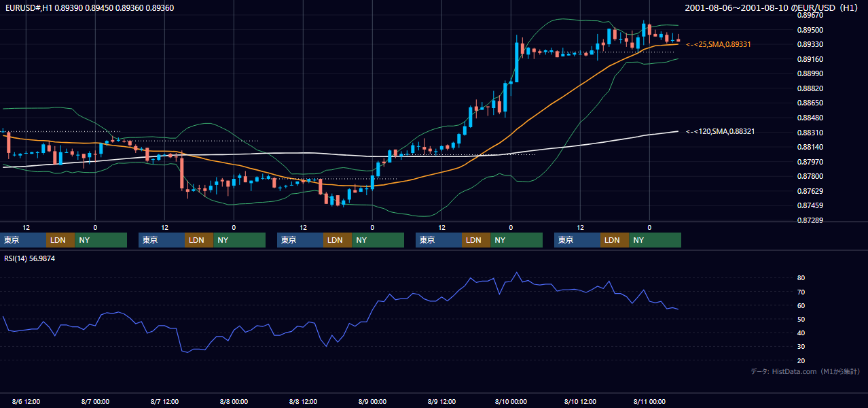
Task: Click RSI scale value 50
Action: tap(801, 319)
